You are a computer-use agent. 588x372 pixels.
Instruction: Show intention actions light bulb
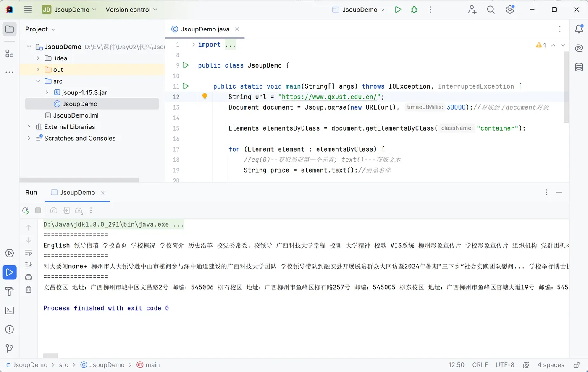click(x=205, y=97)
